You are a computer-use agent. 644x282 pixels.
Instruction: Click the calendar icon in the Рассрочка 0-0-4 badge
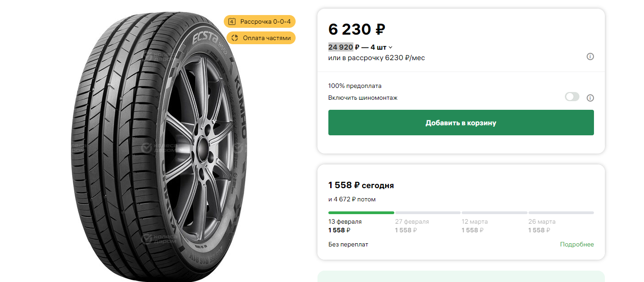[x=232, y=21]
